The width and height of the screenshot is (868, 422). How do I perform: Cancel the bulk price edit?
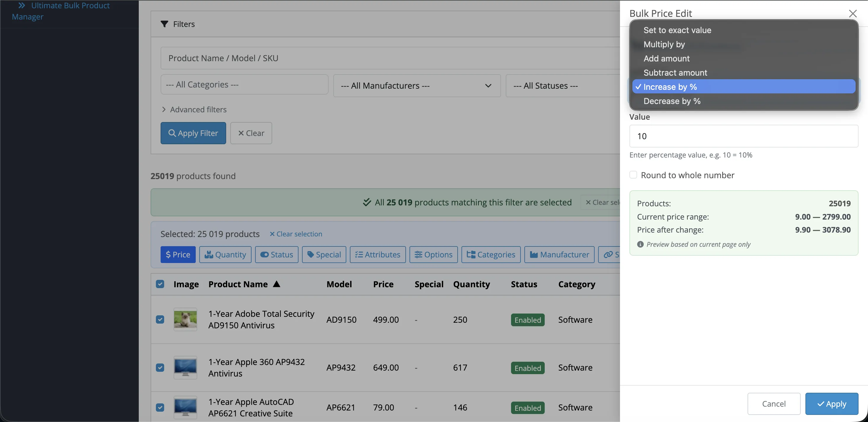point(774,403)
